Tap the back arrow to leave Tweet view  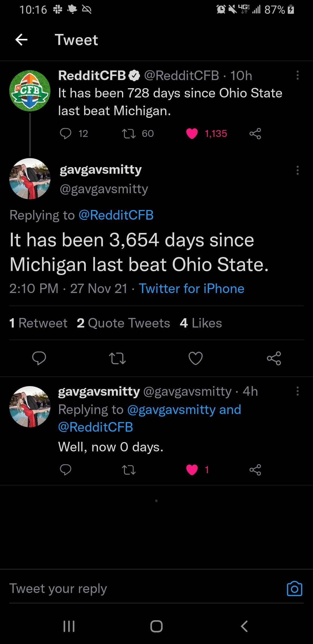click(x=21, y=40)
